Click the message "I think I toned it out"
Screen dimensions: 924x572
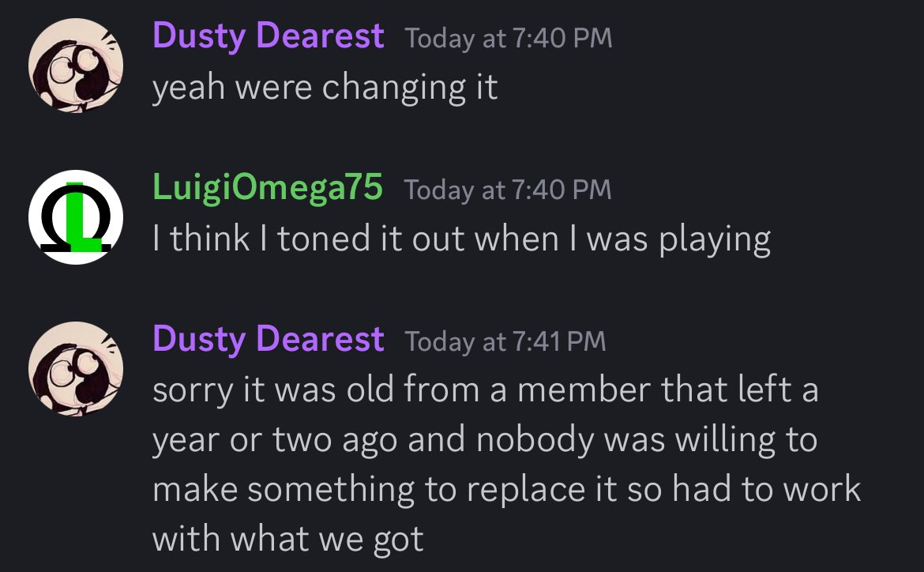point(461,239)
